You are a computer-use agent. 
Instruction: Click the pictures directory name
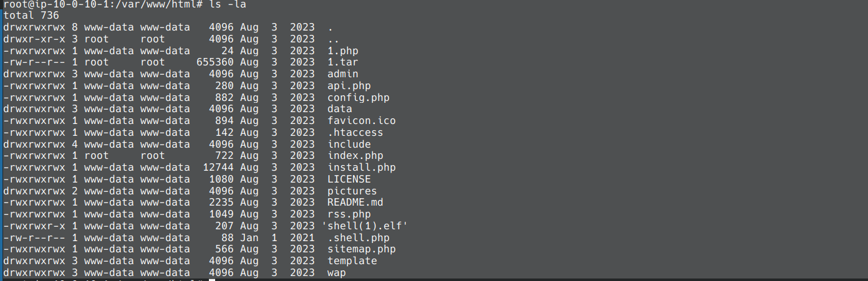(352, 191)
